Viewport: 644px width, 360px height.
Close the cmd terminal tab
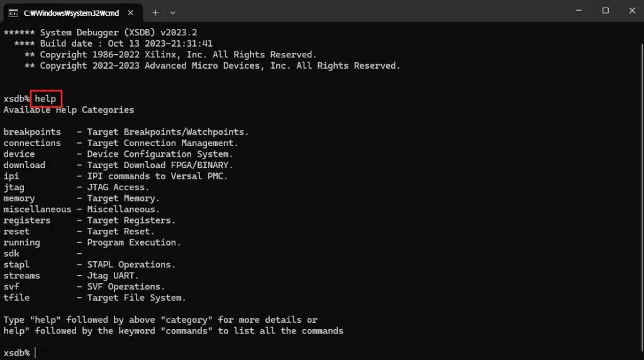pyautogui.click(x=131, y=13)
